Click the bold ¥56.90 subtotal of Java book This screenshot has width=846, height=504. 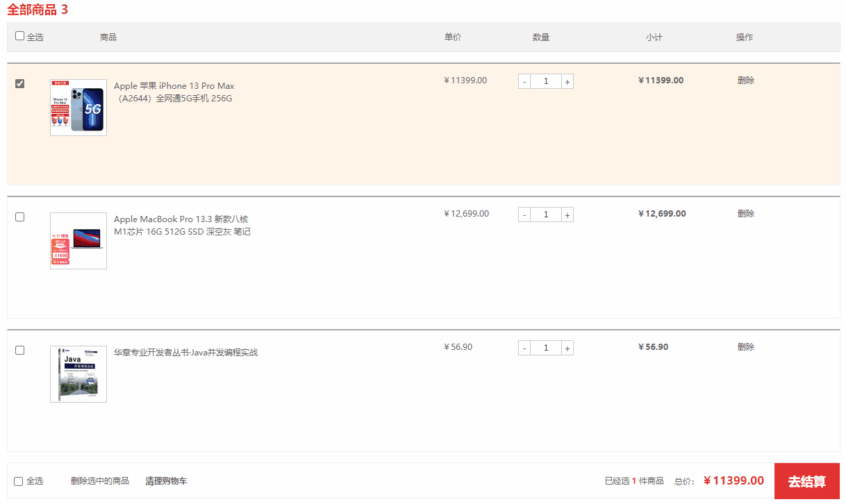pyautogui.click(x=654, y=346)
